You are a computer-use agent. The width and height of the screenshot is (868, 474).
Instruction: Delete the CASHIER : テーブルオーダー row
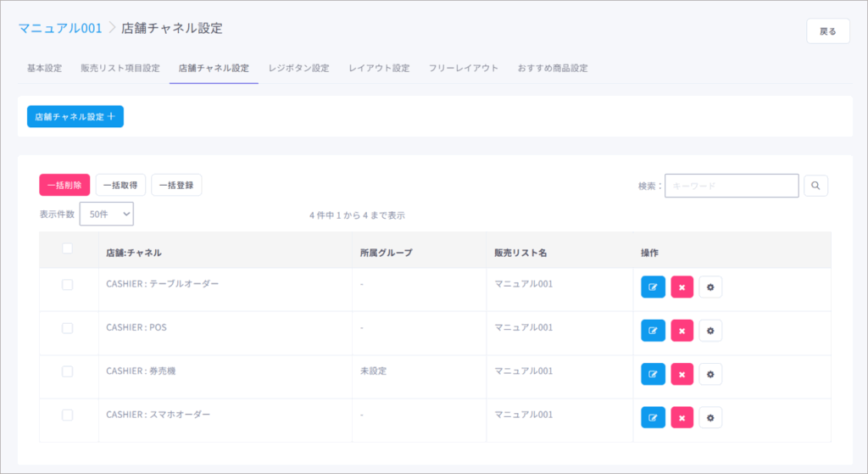[x=682, y=287]
